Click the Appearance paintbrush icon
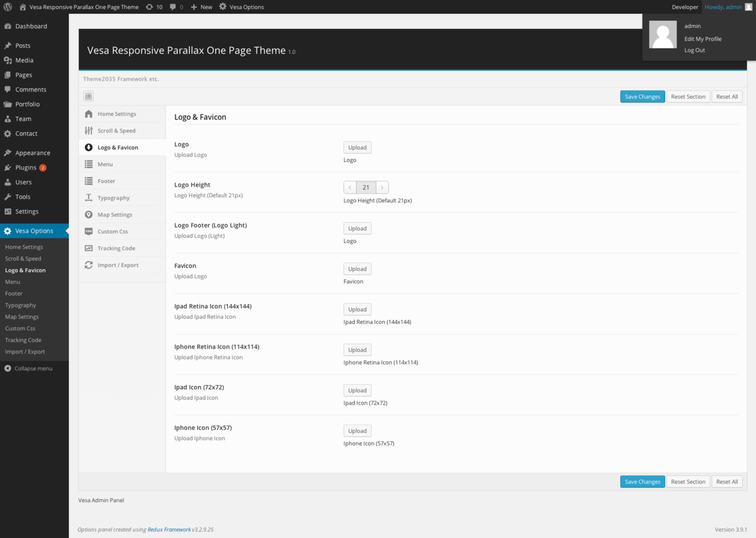 pos(8,153)
